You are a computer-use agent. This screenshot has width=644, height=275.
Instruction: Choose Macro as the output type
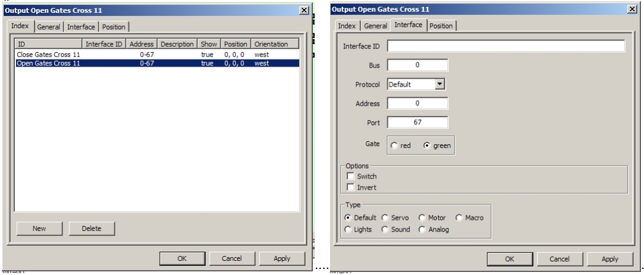(459, 217)
